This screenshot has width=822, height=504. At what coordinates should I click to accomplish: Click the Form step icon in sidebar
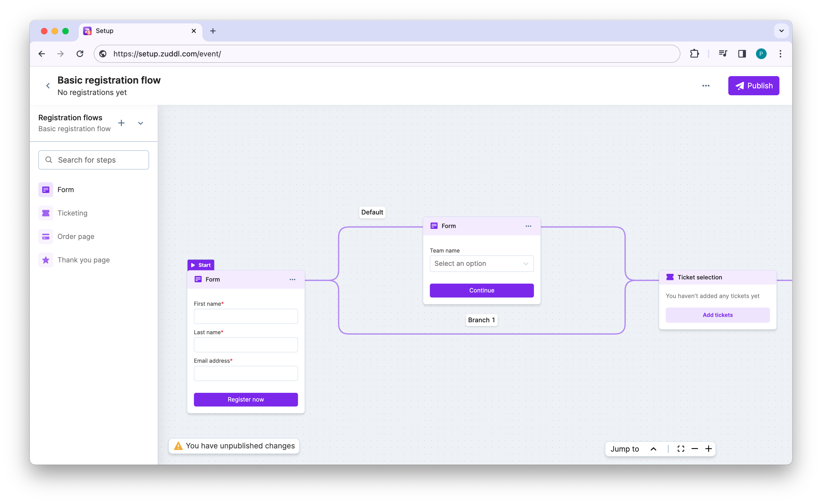click(x=46, y=189)
